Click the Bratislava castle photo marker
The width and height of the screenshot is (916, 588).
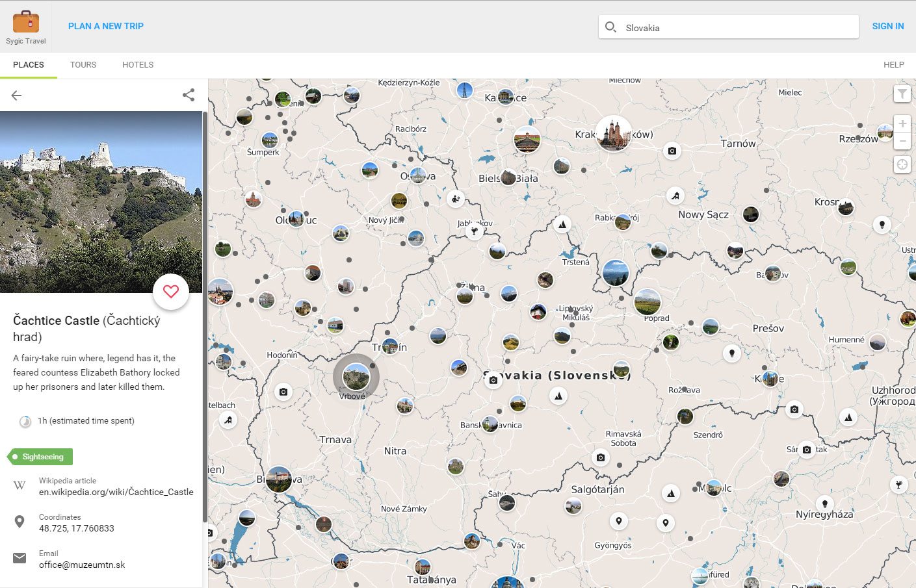point(279,479)
